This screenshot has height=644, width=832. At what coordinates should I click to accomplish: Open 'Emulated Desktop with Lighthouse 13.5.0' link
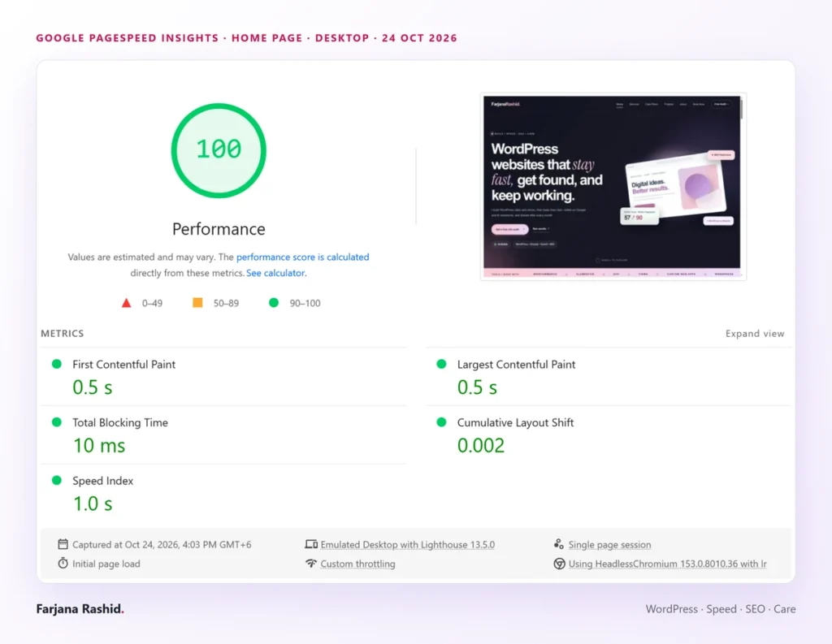[x=408, y=545]
